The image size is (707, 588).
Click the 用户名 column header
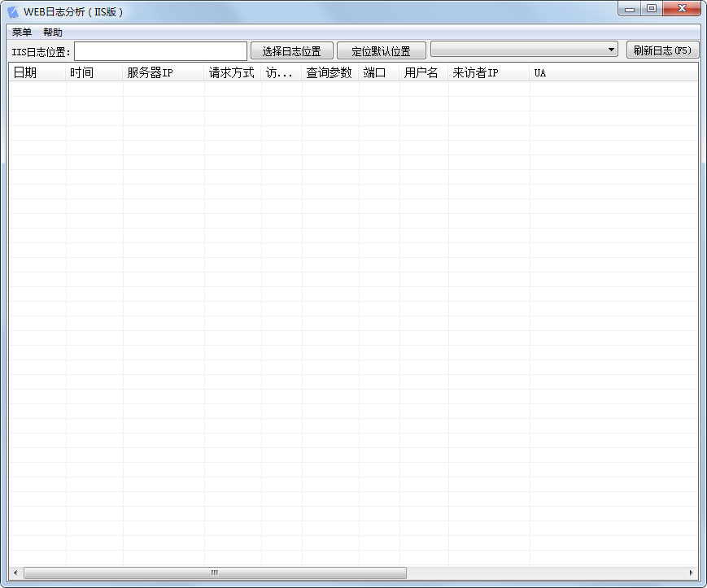[423, 73]
